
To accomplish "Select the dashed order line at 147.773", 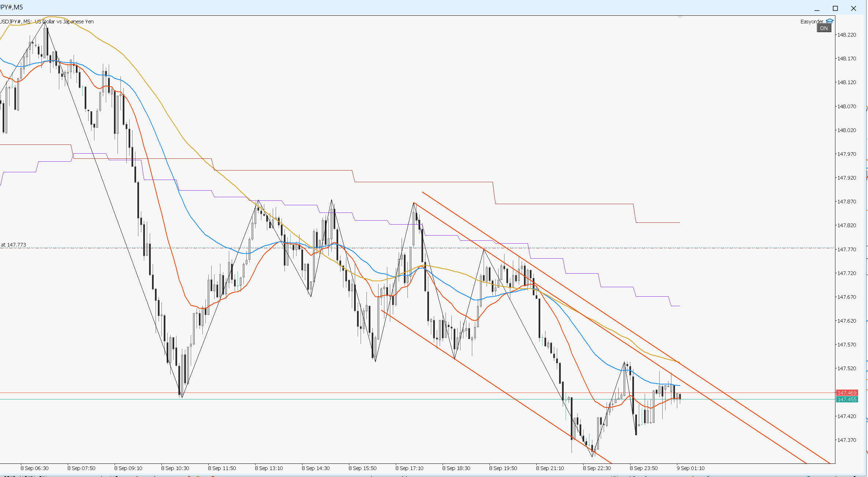I will pyautogui.click(x=417, y=248).
